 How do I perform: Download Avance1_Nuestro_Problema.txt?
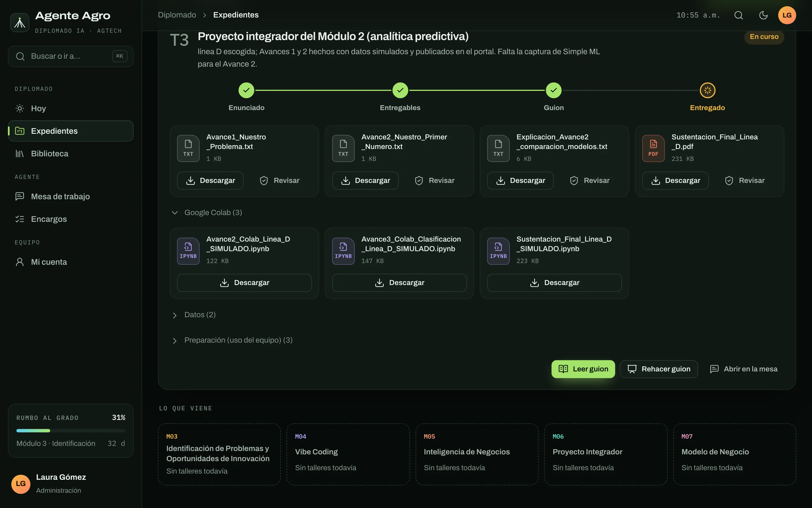(210, 180)
